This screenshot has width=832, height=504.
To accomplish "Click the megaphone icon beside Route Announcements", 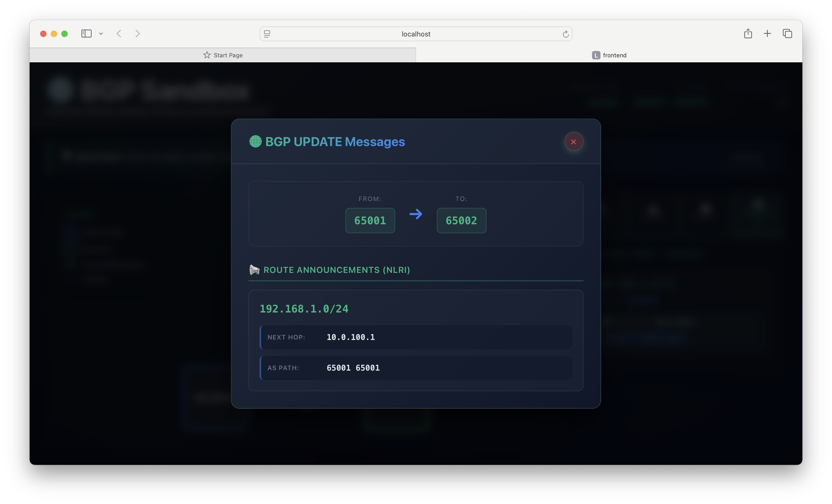I will coord(254,270).
